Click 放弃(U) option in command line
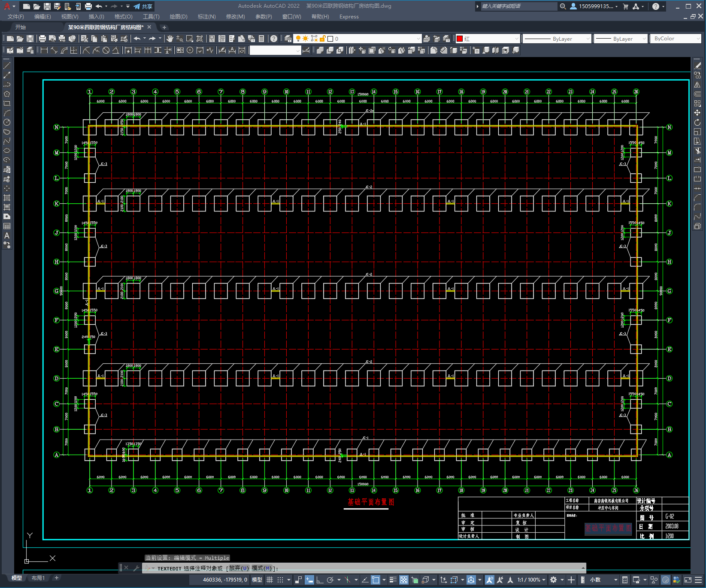The image size is (706, 588). click(x=239, y=568)
